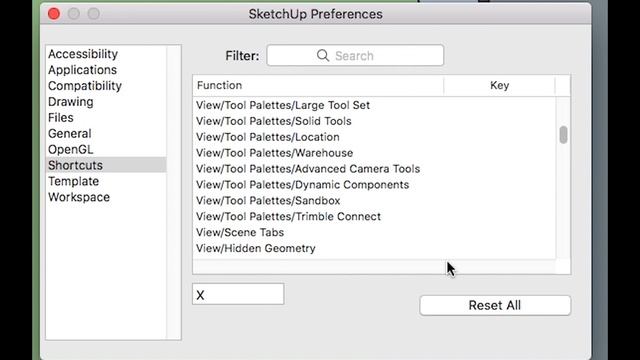Image resolution: width=640 pixels, height=360 pixels.
Task: Click the function list scrollbar thumb
Action: tap(563, 135)
